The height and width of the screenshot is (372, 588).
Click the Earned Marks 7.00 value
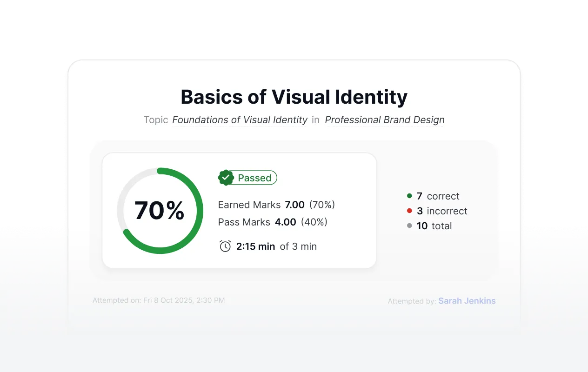pos(295,205)
